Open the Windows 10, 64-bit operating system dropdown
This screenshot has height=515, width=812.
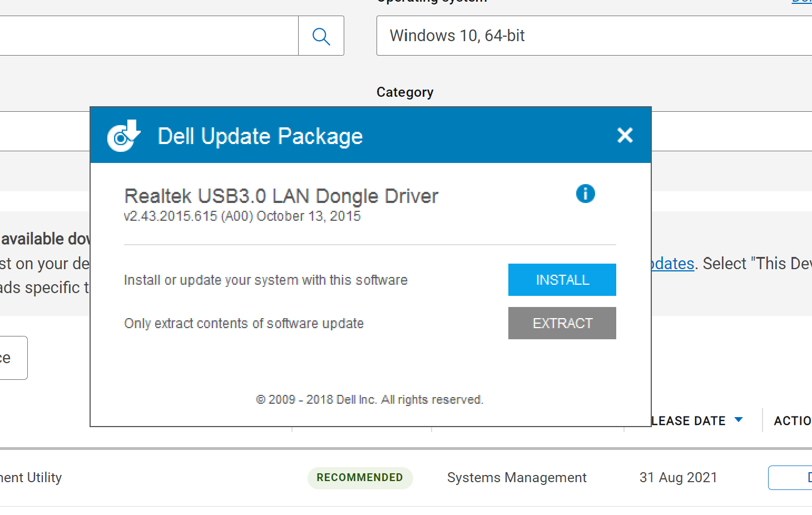(594, 36)
